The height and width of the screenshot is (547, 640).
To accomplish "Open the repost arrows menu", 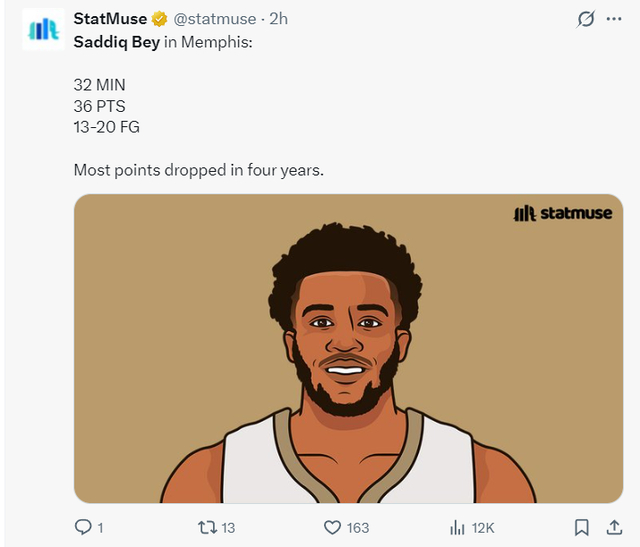I will coord(207,526).
